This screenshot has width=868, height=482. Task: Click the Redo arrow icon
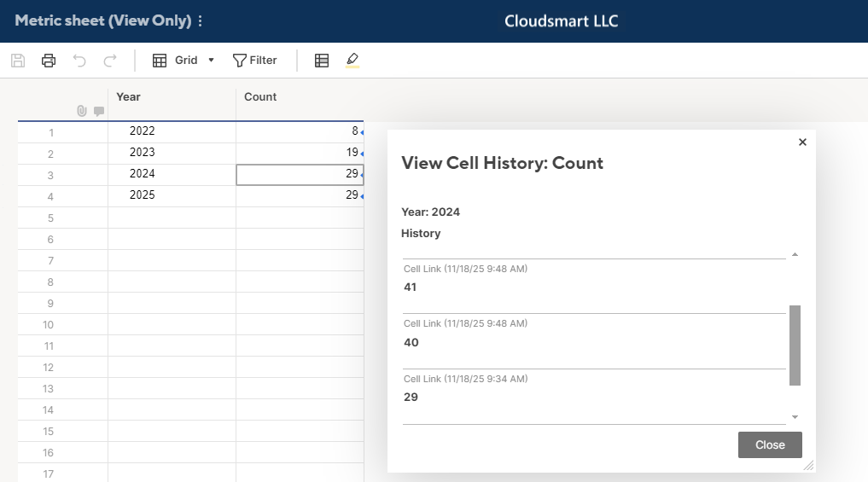109,61
